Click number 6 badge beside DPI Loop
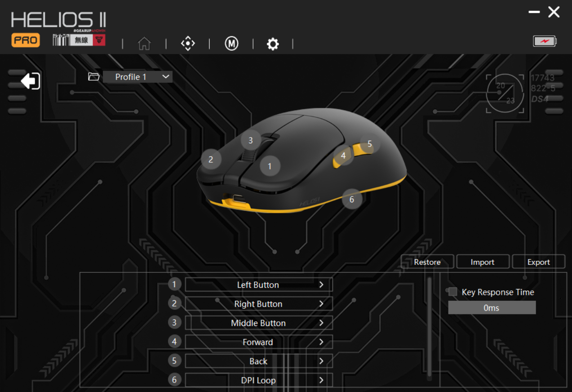The image size is (572, 392). [174, 380]
